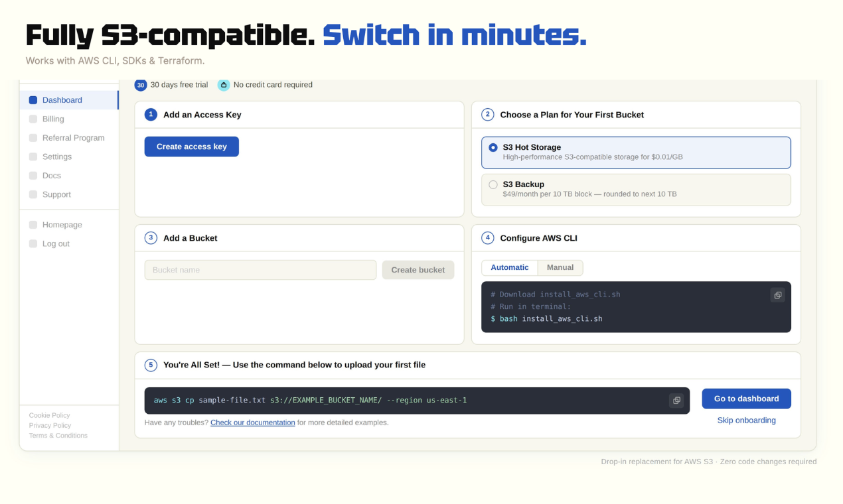This screenshot has width=843, height=504.
Task: Open Settings in the sidebar
Action: tap(69, 157)
